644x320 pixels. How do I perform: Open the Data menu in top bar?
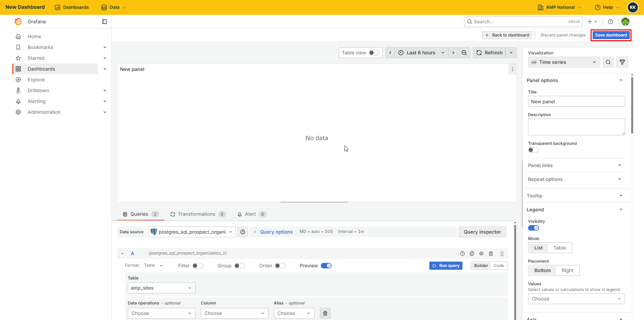[x=114, y=7]
